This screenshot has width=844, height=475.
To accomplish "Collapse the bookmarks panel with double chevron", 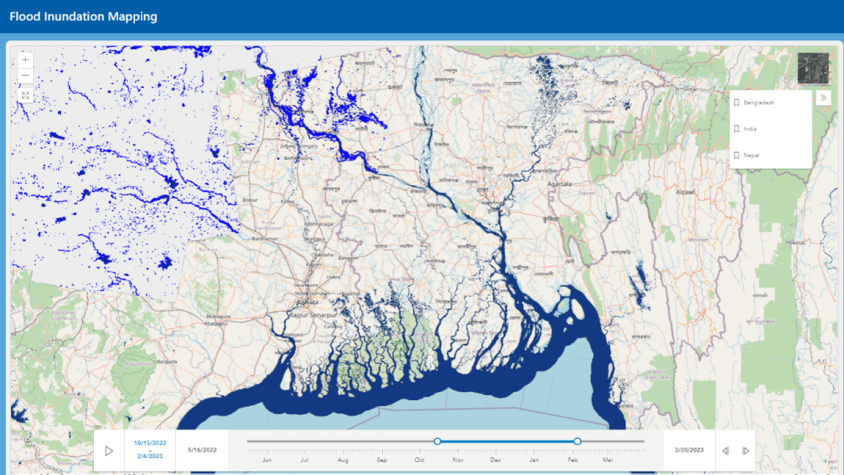I will pyautogui.click(x=823, y=98).
